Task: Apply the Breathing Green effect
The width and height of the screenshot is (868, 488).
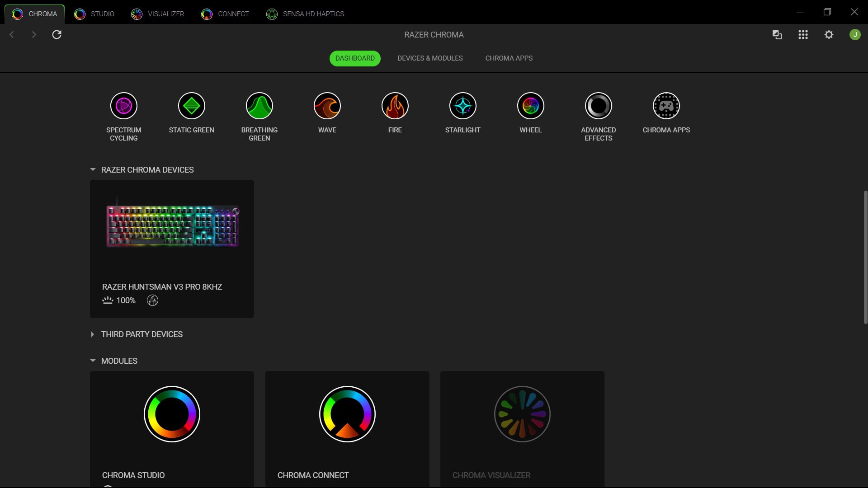Action: [x=259, y=105]
